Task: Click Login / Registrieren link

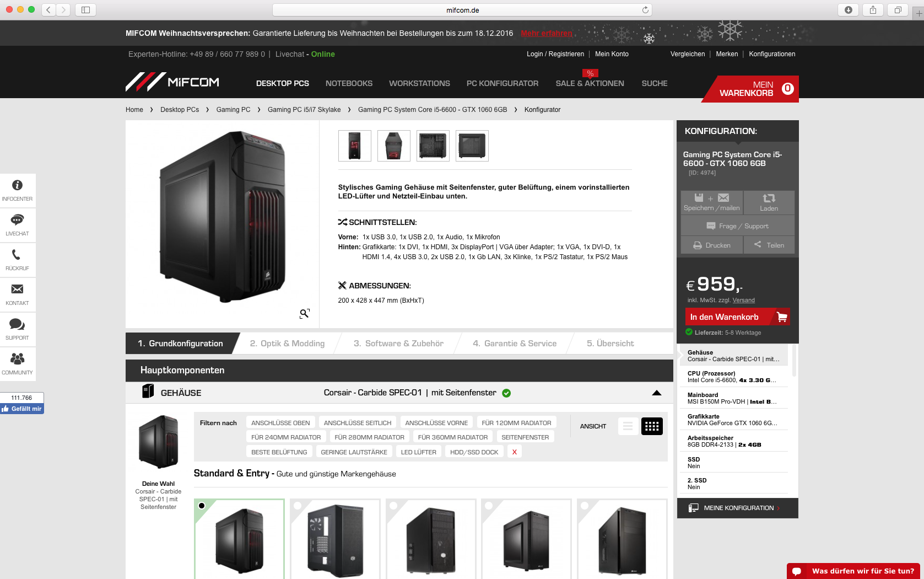Action: (x=555, y=54)
